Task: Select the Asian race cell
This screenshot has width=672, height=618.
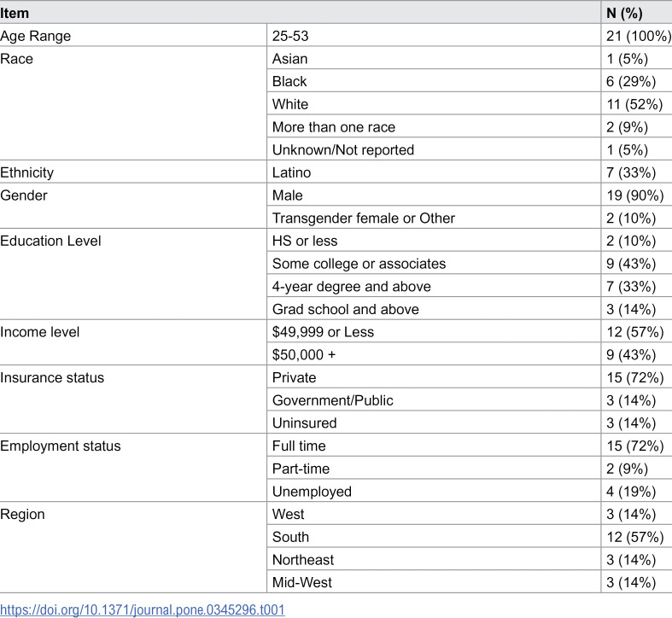Action: [289, 59]
